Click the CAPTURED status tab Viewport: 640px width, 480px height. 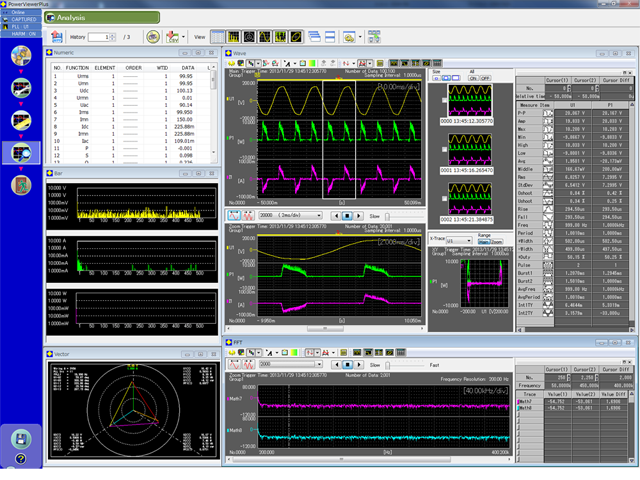tap(21, 19)
